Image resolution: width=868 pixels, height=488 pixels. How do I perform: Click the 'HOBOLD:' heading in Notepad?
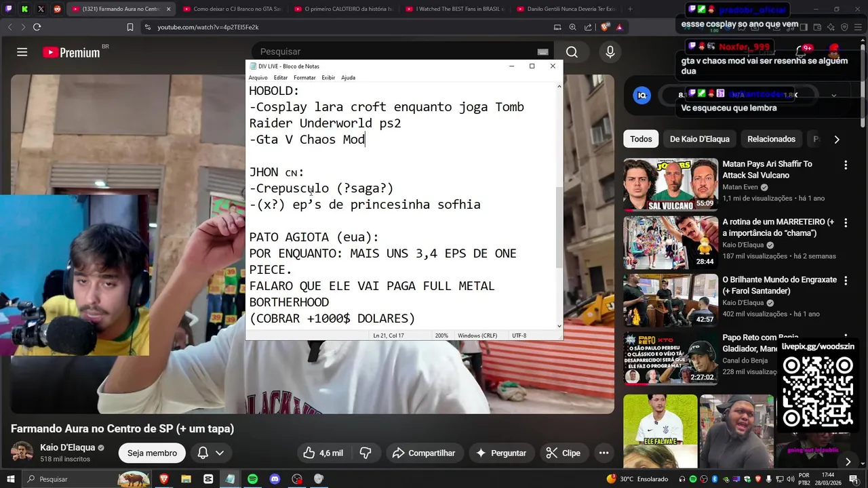[x=274, y=91]
